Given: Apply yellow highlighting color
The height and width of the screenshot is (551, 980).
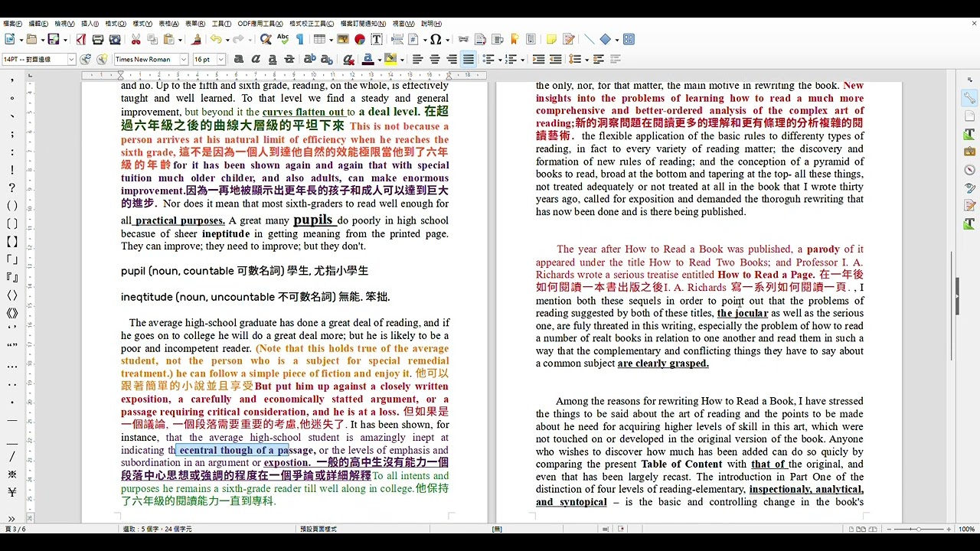Looking at the screenshot, I should click(390, 59).
